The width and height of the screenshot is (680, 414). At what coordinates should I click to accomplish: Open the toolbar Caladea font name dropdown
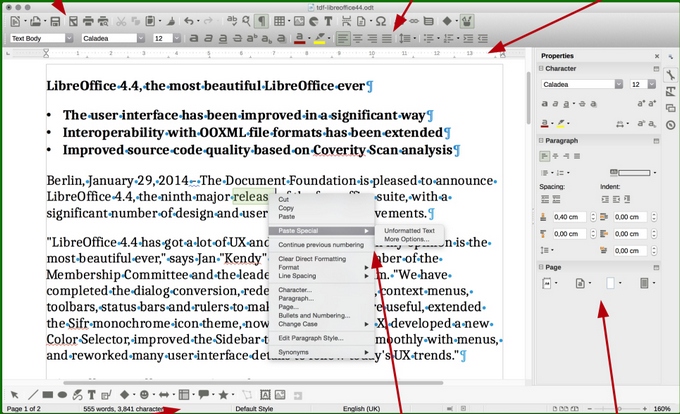tap(141, 39)
